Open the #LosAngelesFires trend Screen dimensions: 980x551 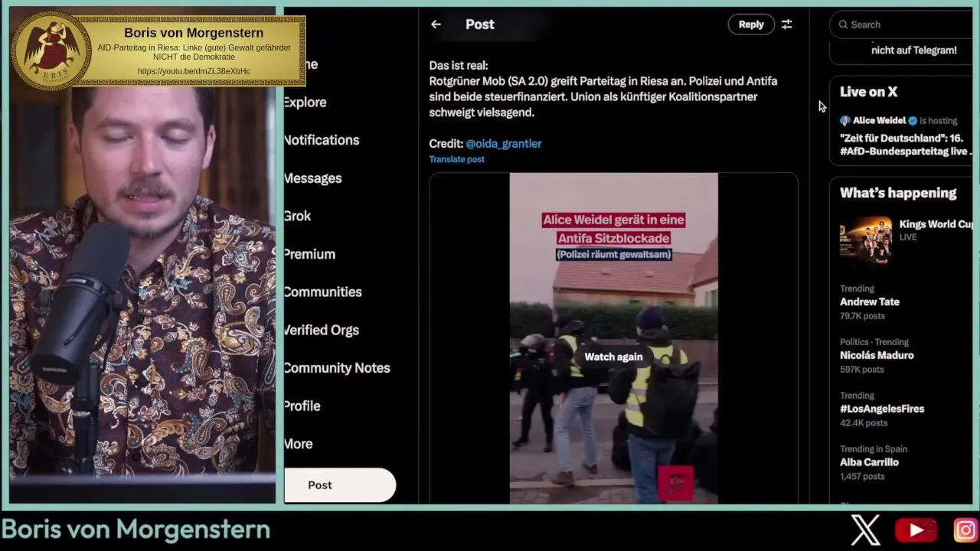[882, 409]
